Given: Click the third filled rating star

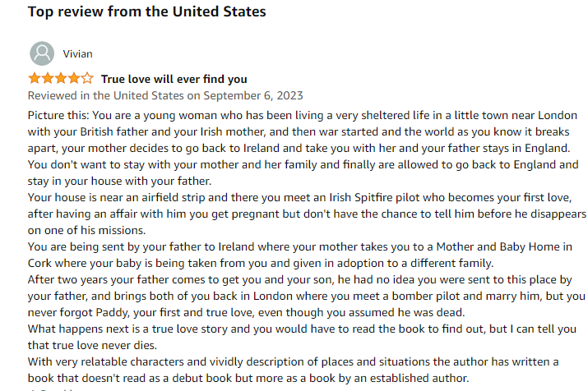Looking at the screenshot, I should pos(60,79).
